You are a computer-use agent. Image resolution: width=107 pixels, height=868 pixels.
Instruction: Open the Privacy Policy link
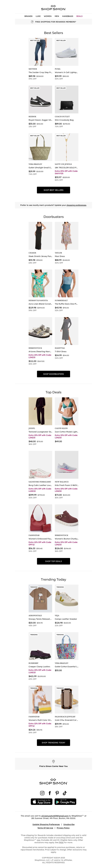point(63,828)
